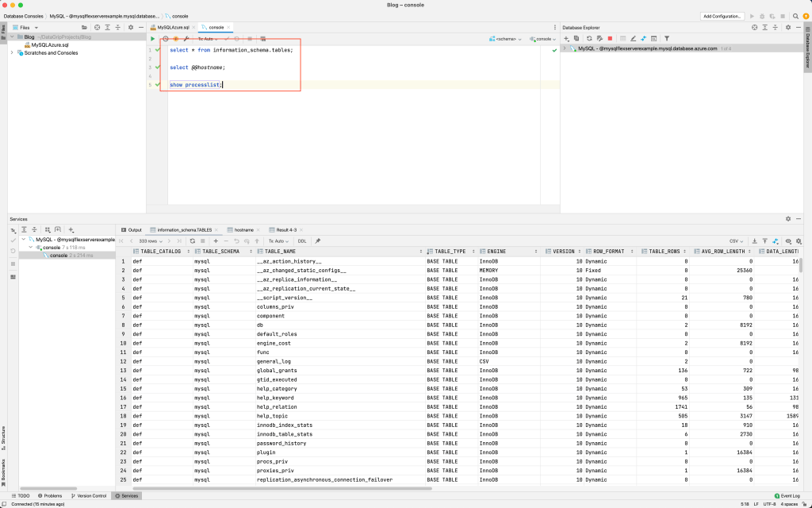
Task: Open the schema selector dropdown
Action: pyautogui.click(x=506, y=38)
